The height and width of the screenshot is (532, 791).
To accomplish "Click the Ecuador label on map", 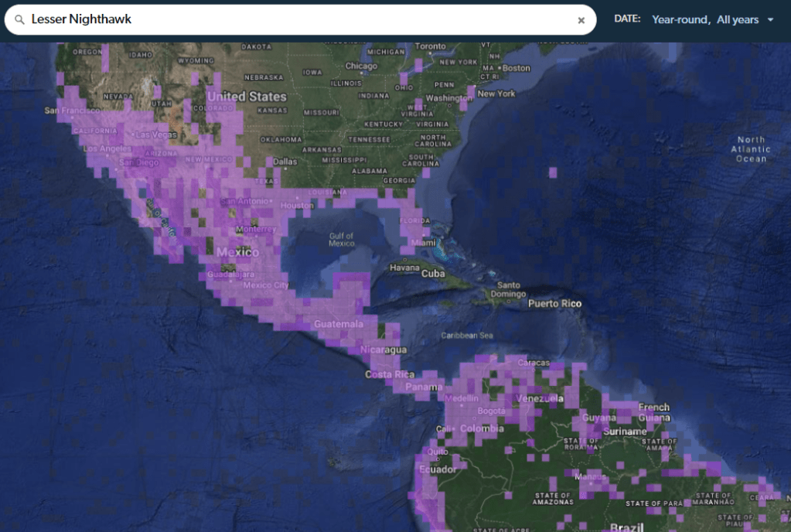I will [x=437, y=469].
